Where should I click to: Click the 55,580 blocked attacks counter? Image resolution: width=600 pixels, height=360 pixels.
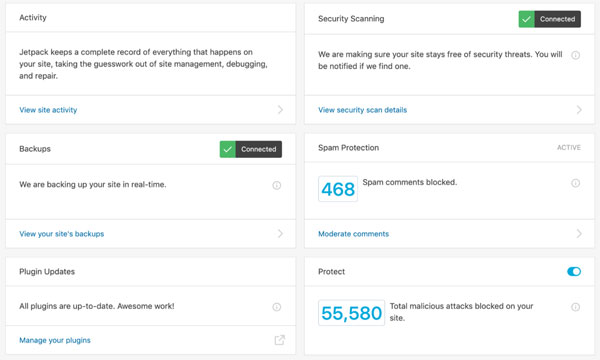coord(351,313)
